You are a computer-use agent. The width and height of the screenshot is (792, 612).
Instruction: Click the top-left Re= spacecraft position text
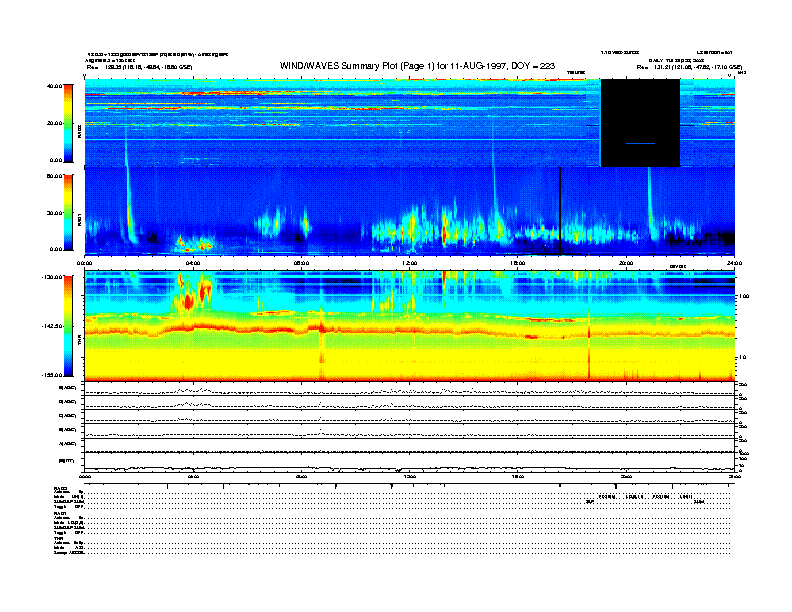[x=139, y=67]
